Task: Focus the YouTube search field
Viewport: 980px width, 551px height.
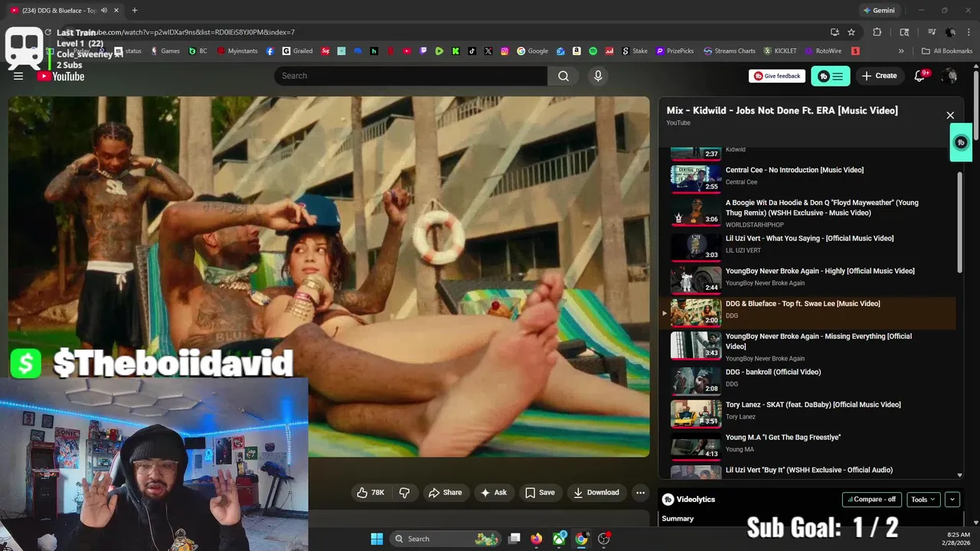Action: point(410,76)
